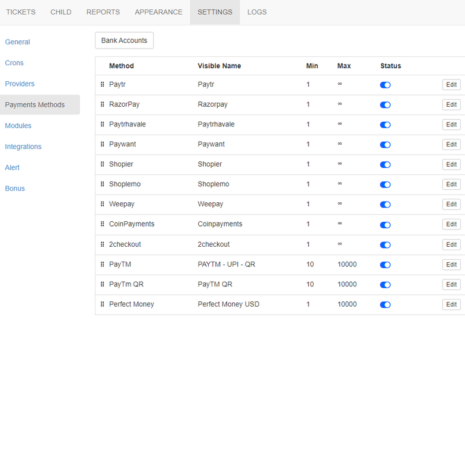The image size is (465, 465).
Task: Open the TICKETS tab
Action: (21, 12)
